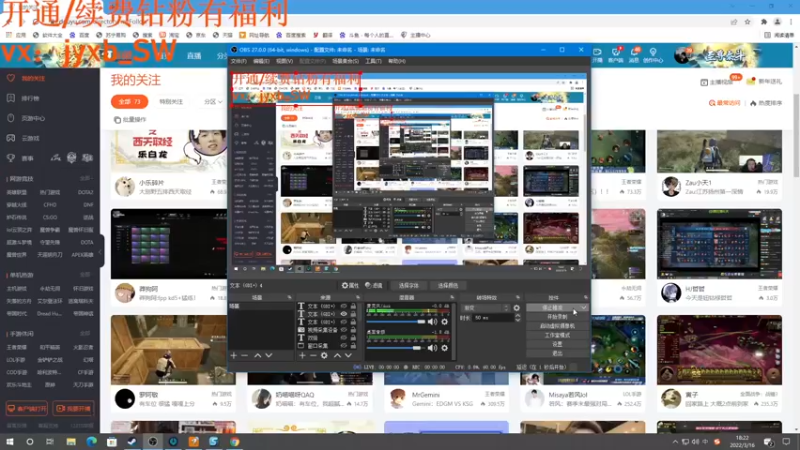The height and width of the screenshot is (450, 800).
Task: Click the 选择颜色 button
Action: [x=447, y=285]
